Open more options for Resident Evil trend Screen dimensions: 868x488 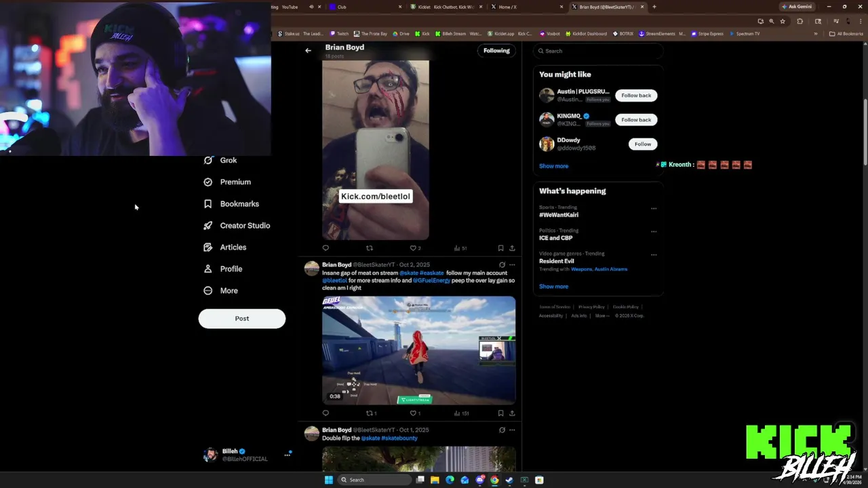654,255
